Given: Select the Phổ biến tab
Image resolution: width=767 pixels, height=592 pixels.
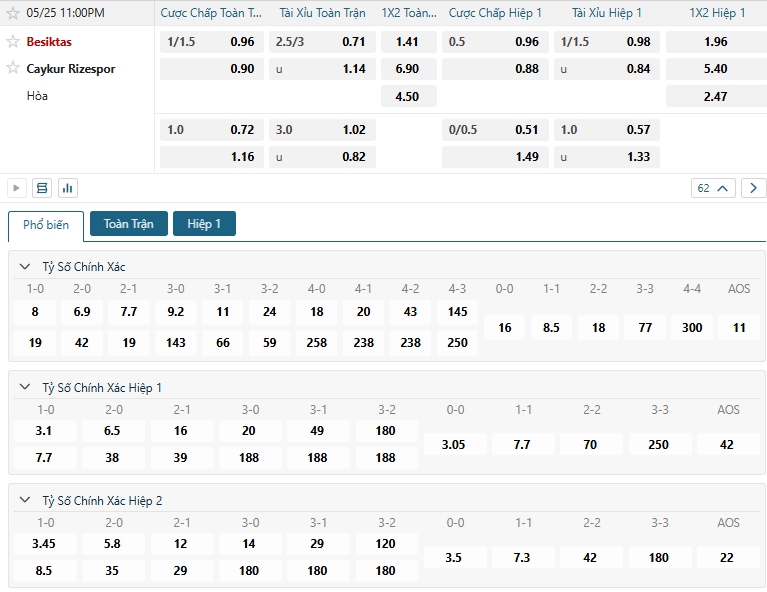Looking at the screenshot, I should pos(46,225).
